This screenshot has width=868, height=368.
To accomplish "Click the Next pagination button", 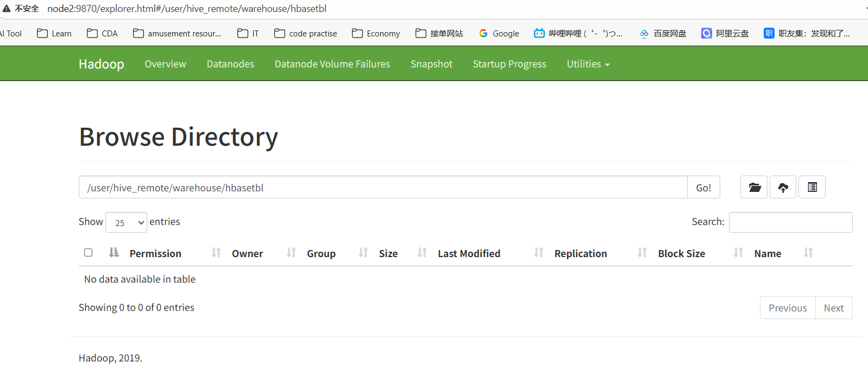I will [x=833, y=308].
